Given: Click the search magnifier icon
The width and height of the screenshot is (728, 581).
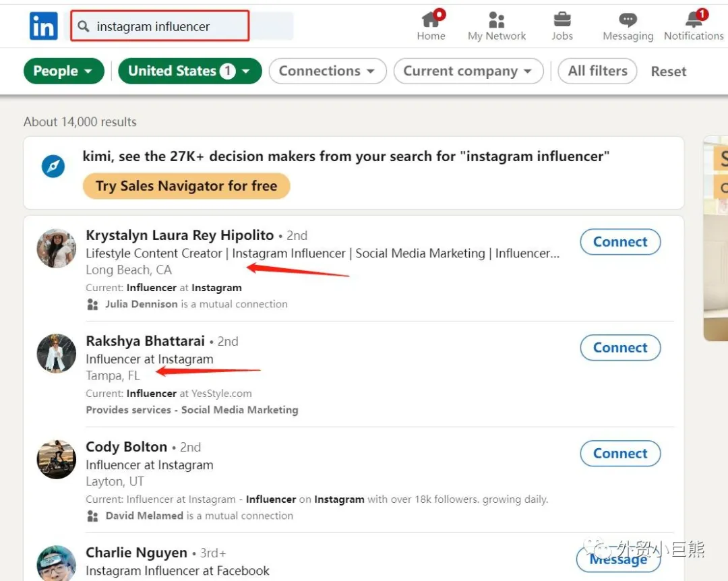Looking at the screenshot, I should click(84, 27).
